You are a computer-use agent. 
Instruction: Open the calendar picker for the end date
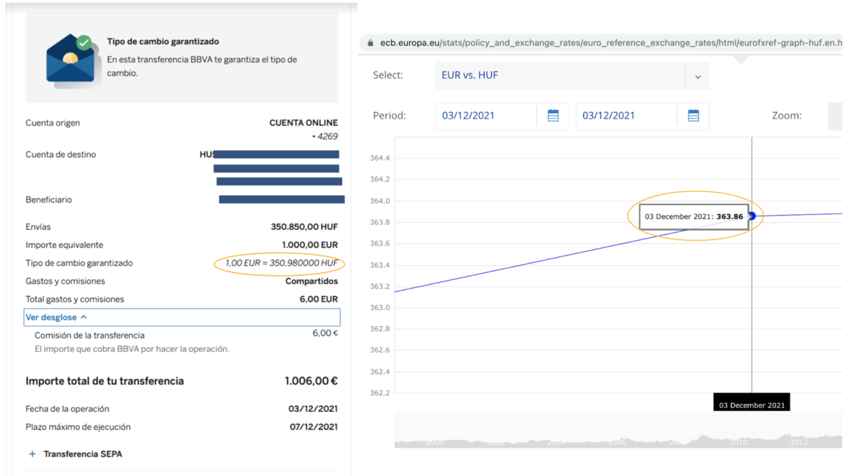click(x=693, y=116)
